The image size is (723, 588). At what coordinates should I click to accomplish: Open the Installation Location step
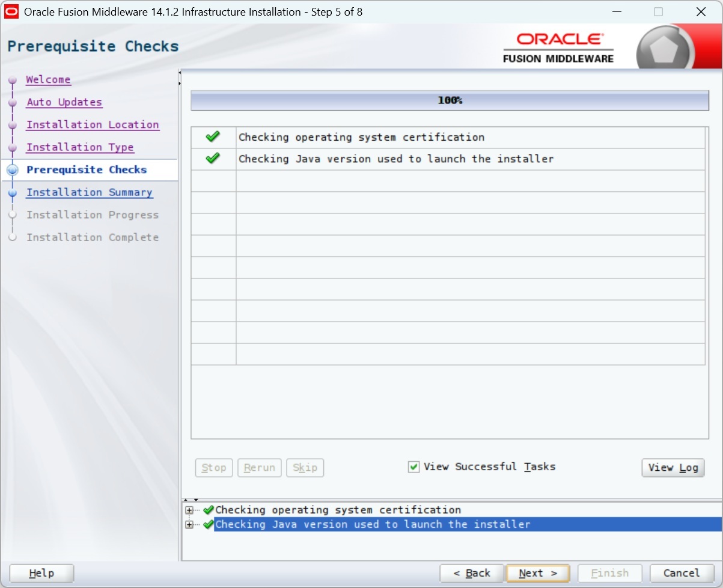(x=93, y=125)
